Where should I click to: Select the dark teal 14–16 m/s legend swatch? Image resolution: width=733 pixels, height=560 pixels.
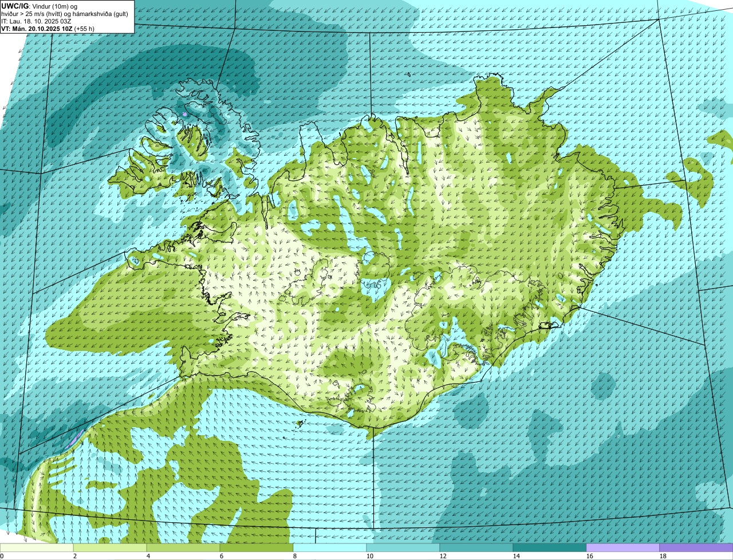tap(550, 547)
